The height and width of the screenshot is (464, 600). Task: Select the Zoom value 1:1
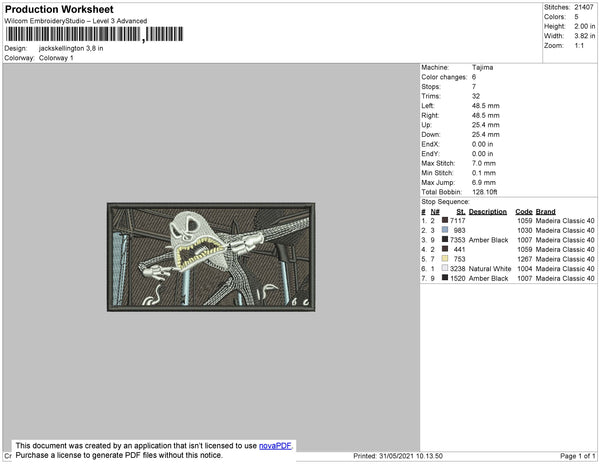[x=579, y=46]
